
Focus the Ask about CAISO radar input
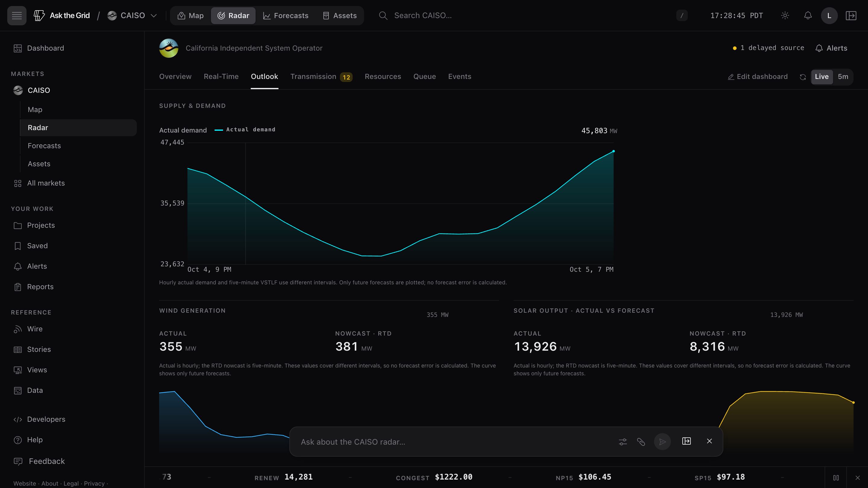(455, 442)
